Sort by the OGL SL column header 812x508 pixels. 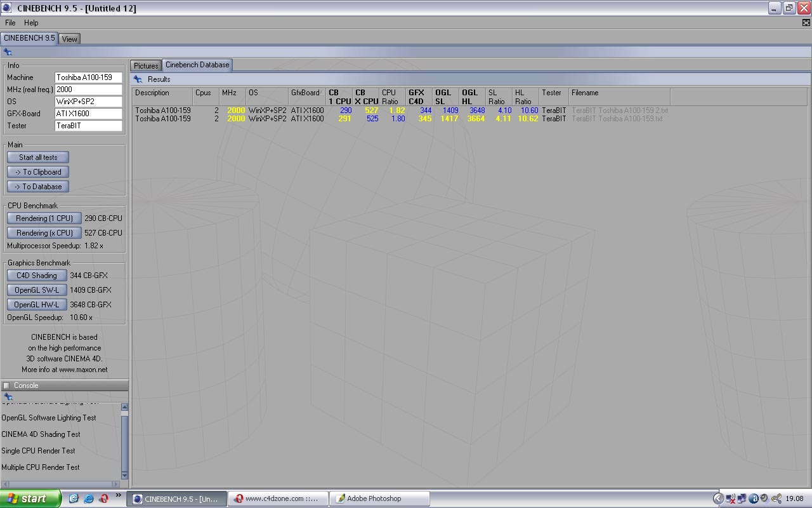coord(446,97)
